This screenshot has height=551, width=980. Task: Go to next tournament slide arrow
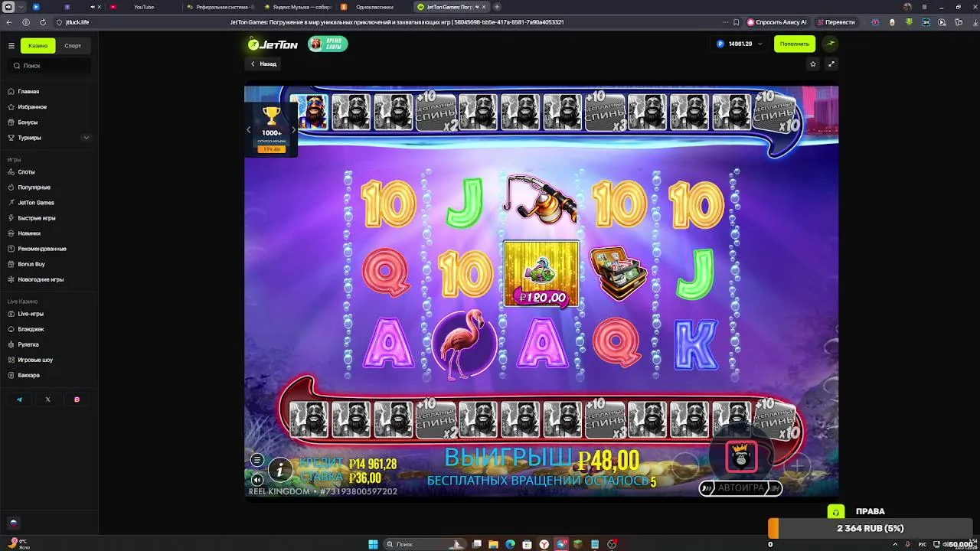[x=293, y=130]
